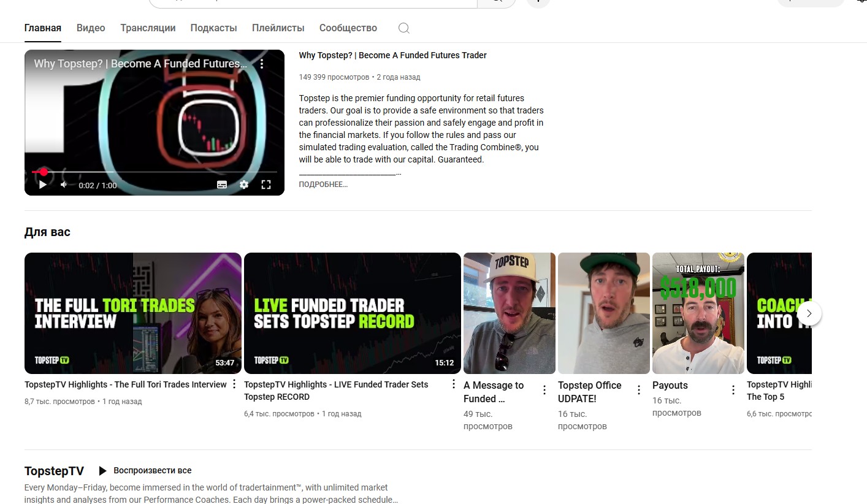This screenshot has width=867, height=504.
Task: Open the A Message to Funded short thumbnail
Action: (510, 313)
